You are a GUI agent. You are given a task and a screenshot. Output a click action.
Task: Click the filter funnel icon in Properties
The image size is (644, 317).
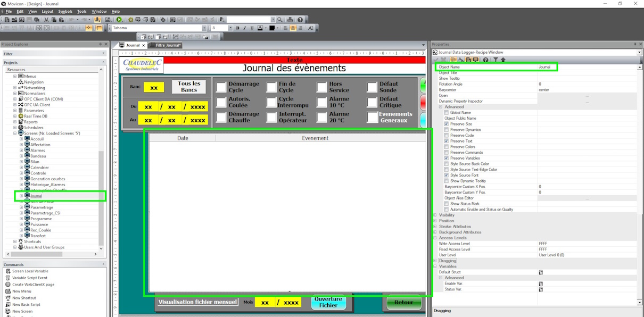[495, 60]
